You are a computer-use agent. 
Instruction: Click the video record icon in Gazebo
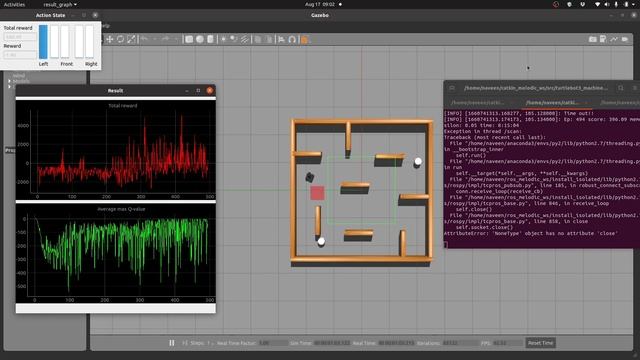tap(625, 39)
